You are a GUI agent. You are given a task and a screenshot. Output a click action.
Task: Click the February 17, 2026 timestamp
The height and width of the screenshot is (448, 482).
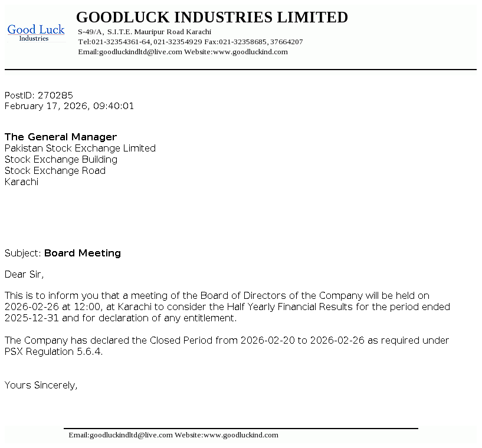(x=69, y=106)
